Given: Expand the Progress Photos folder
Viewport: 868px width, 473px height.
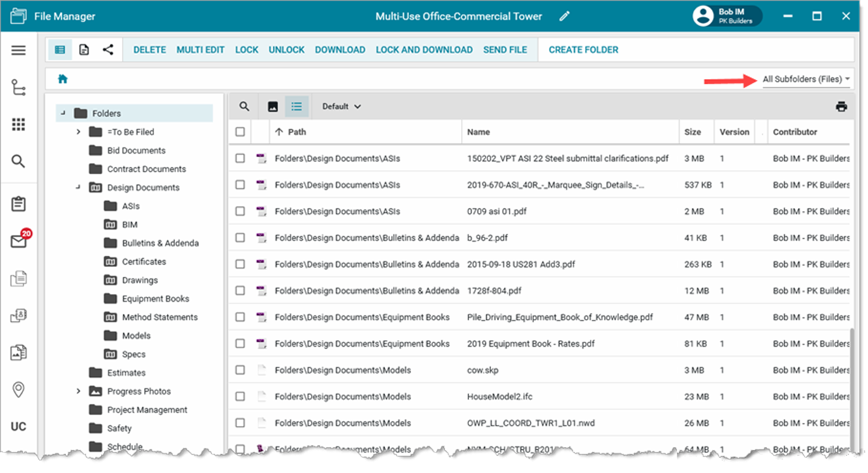Looking at the screenshot, I should (79, 391).
